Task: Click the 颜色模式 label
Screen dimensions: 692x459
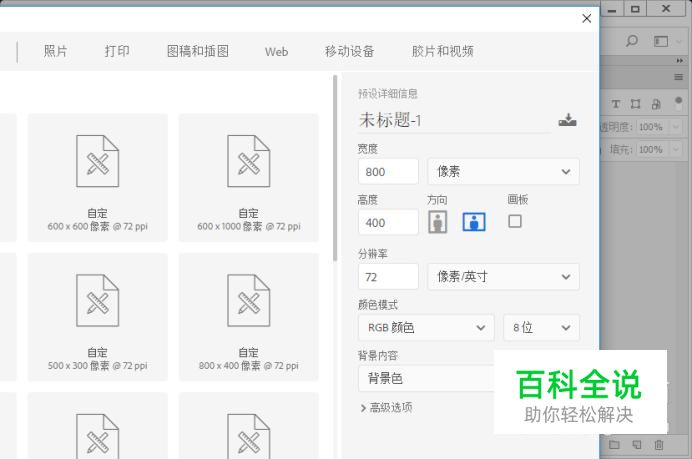Action: tap(378, 305)
